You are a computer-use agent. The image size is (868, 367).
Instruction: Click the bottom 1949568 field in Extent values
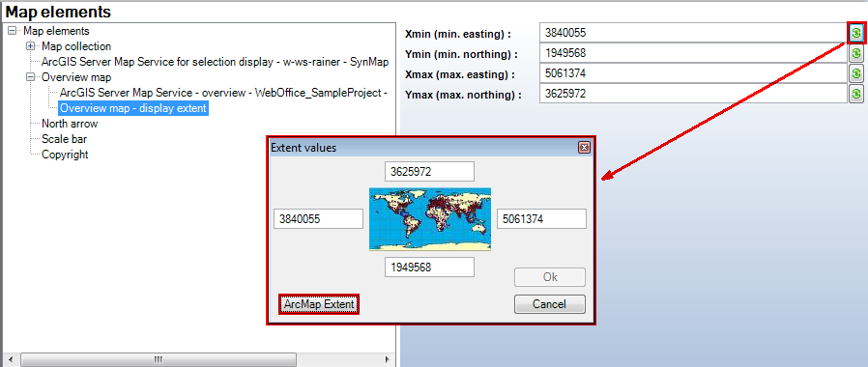pos(429,268)
